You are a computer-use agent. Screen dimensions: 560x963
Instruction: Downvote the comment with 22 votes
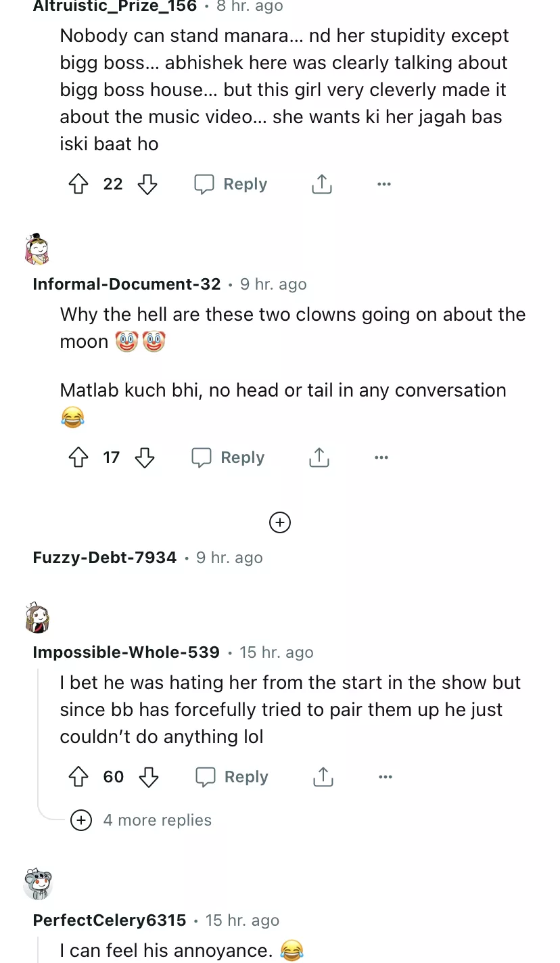click(147, 184)
